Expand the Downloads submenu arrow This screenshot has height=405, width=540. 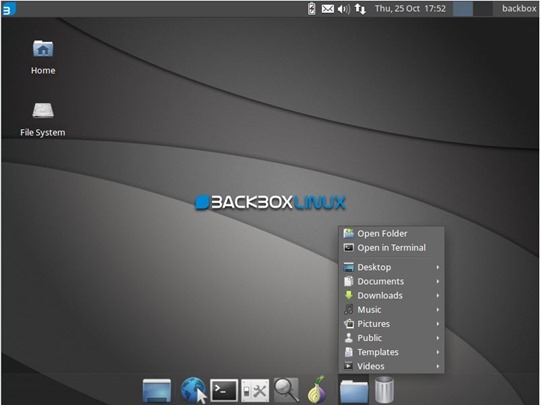click(438, 295)
